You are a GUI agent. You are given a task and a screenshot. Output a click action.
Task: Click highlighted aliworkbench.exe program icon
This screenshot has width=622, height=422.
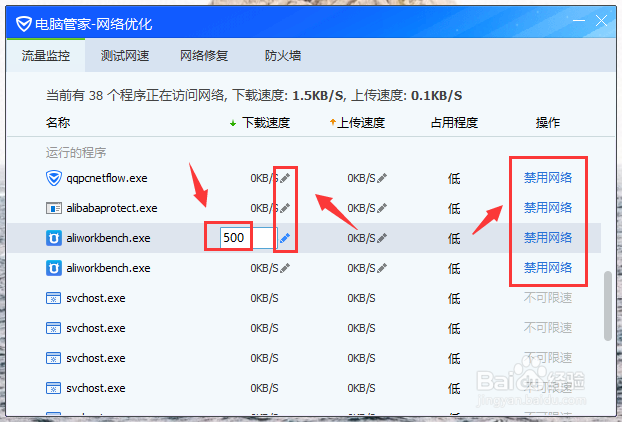[x=54, y=238]
